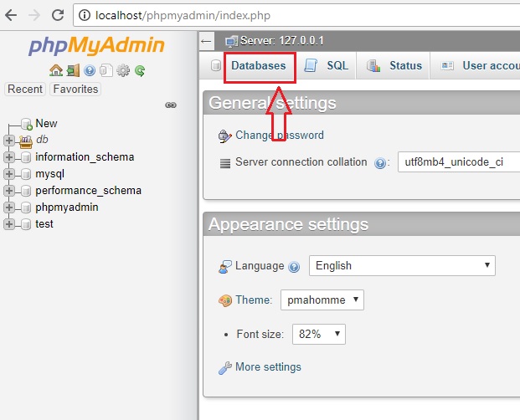520x420 pixels.
Task: Switch to the User accounts tab
Action: pos(492,65)
